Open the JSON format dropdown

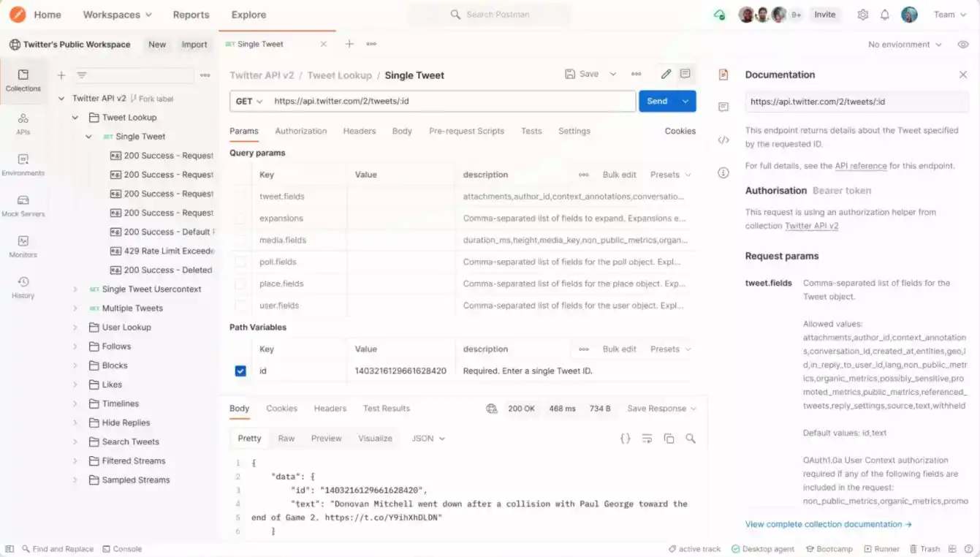coord(428,439)
